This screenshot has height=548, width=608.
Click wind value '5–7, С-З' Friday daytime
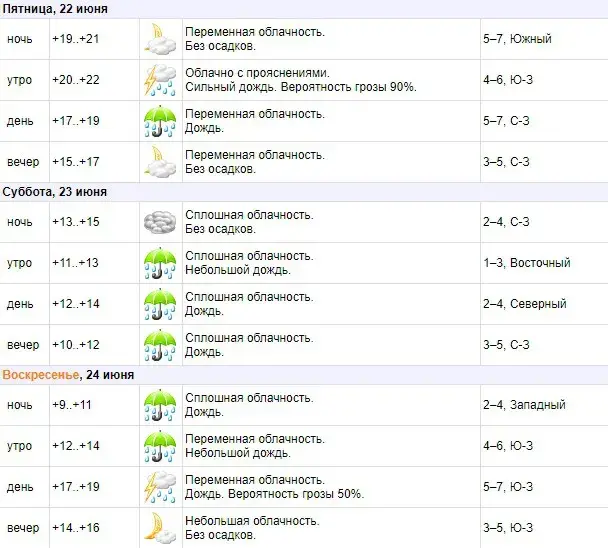(x=506, y=121)
